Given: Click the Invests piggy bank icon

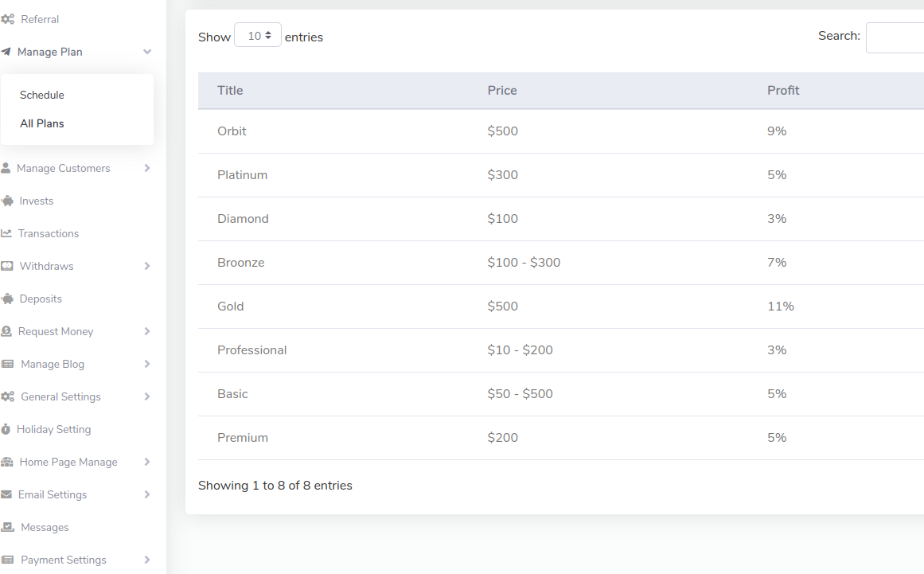Looking at the screenshot, I should (7, 201).
